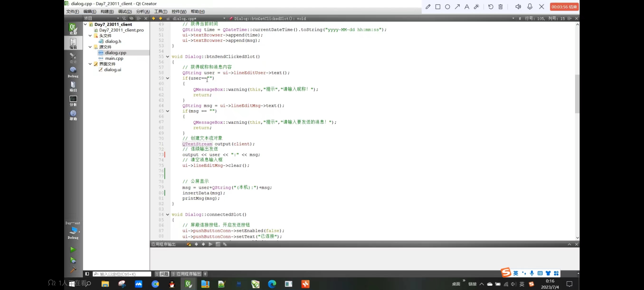Open dialog.h in project tree

113,41
